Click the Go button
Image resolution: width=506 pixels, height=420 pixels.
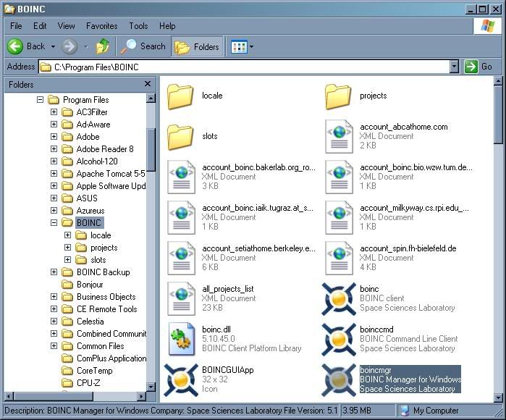tap(478, 67)
